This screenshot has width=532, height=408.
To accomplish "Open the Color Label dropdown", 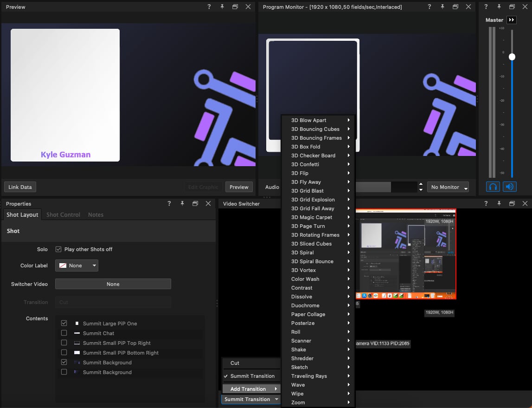I will point(77,266).
